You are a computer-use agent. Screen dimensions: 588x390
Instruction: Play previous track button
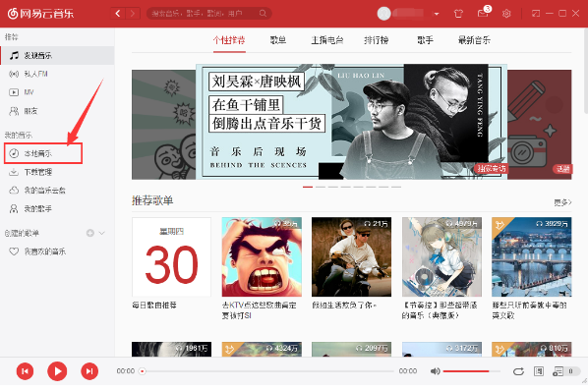[x=26, y=371]
